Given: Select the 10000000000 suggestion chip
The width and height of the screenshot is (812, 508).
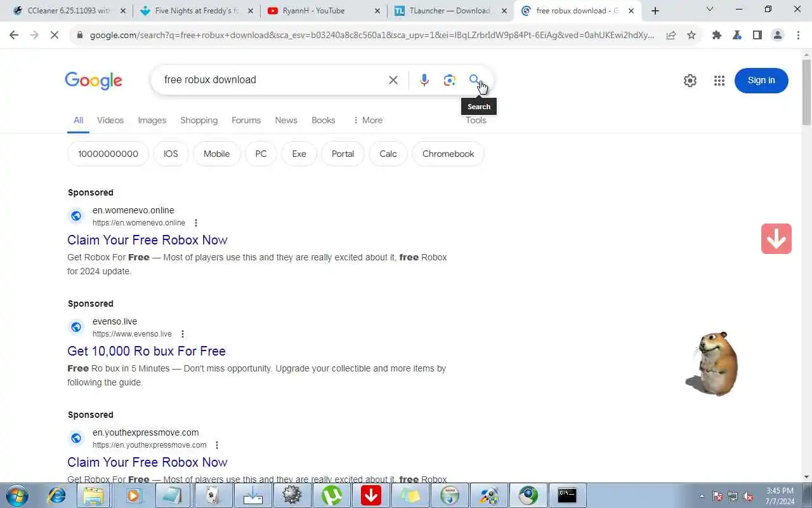Looking at the screenshot, I should (108, 154).
